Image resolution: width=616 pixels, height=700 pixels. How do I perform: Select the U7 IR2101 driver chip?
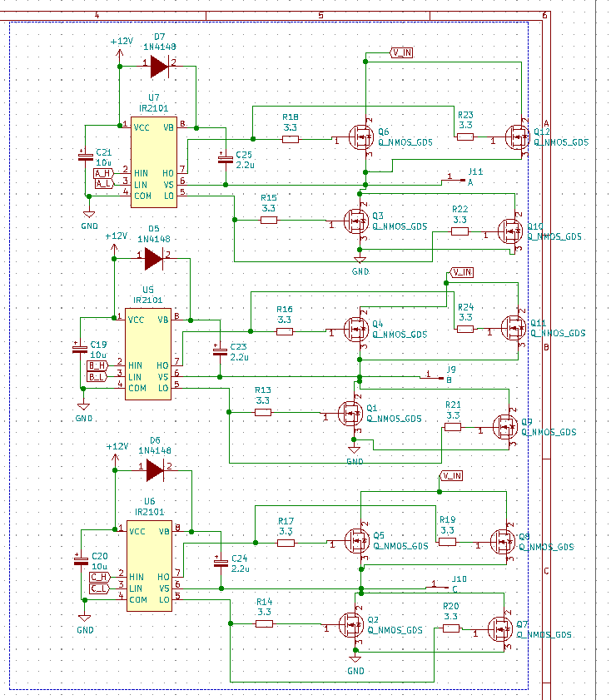154,162
